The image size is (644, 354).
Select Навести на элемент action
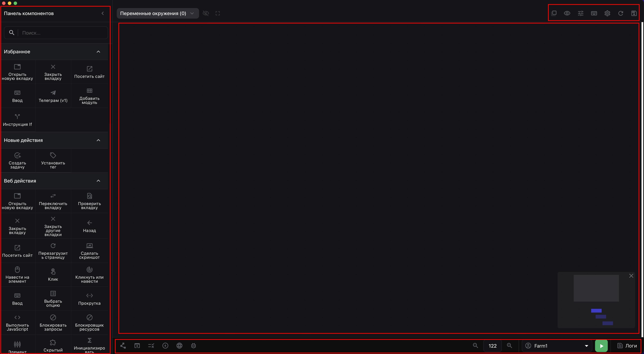pyautogui.click(x=17, y=275)
